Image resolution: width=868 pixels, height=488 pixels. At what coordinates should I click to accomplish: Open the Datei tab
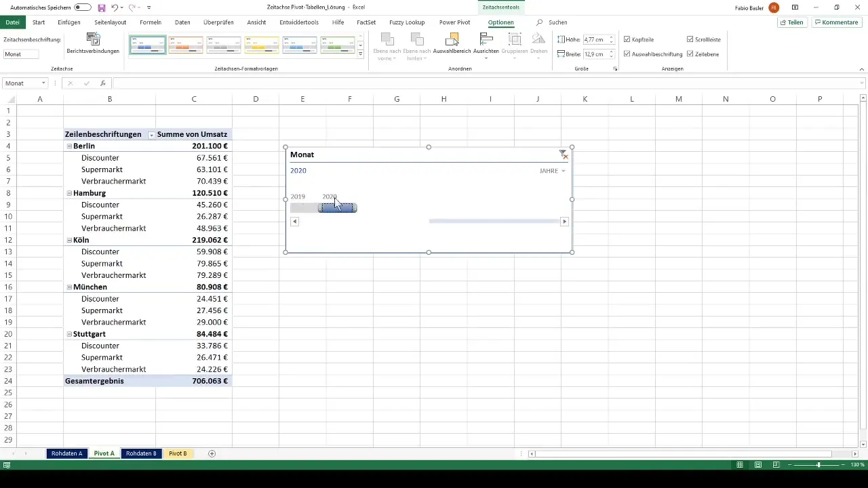[x=12, y=22]
